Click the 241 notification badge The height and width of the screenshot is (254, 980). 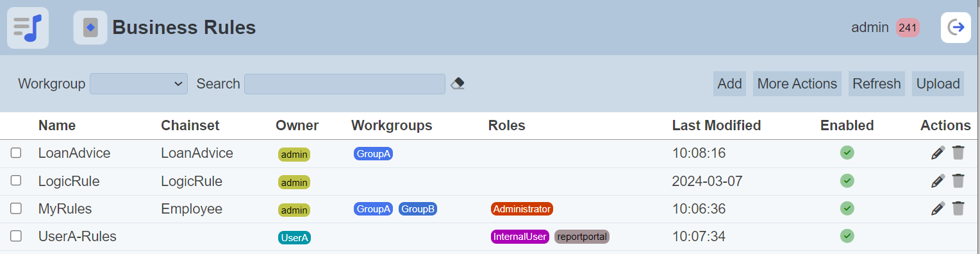point(907,28)
